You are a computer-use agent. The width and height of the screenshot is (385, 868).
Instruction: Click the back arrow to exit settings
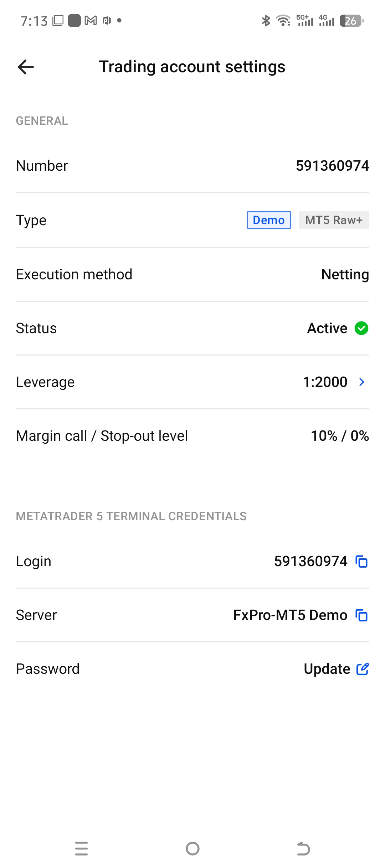(x=25, y=67)
